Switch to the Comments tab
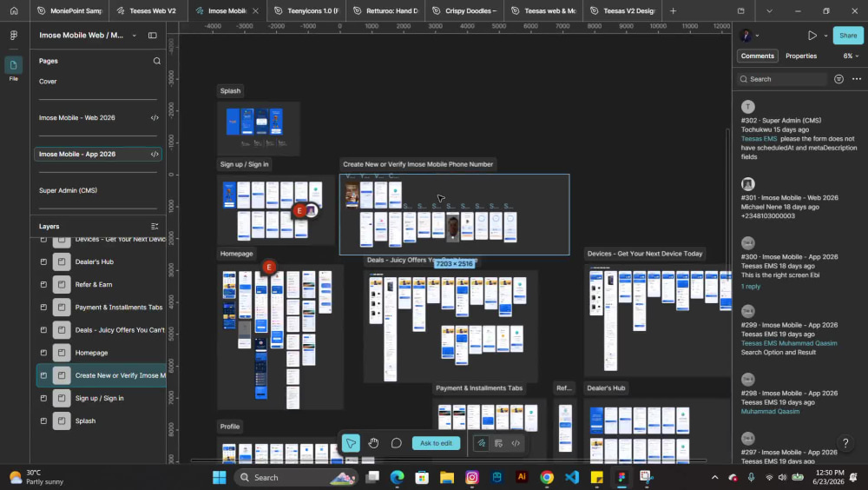Screen dimensions: 868x490 (x=757, y=56)
